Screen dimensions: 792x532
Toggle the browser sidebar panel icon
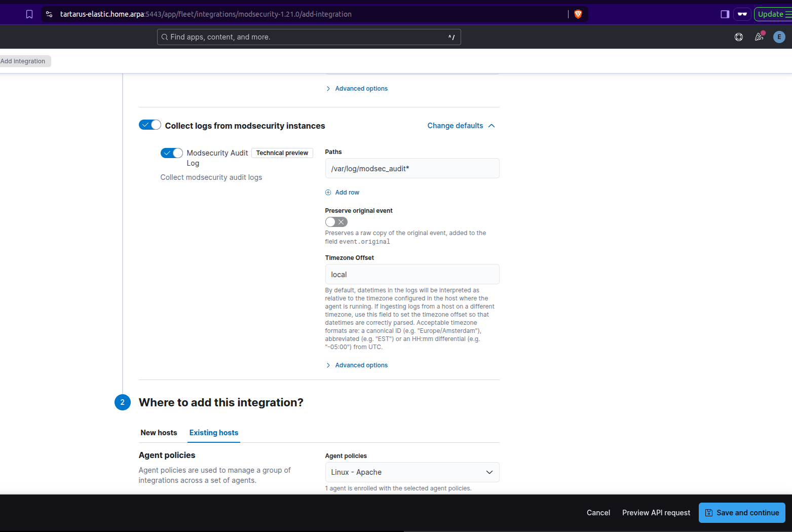pos(725,14)
